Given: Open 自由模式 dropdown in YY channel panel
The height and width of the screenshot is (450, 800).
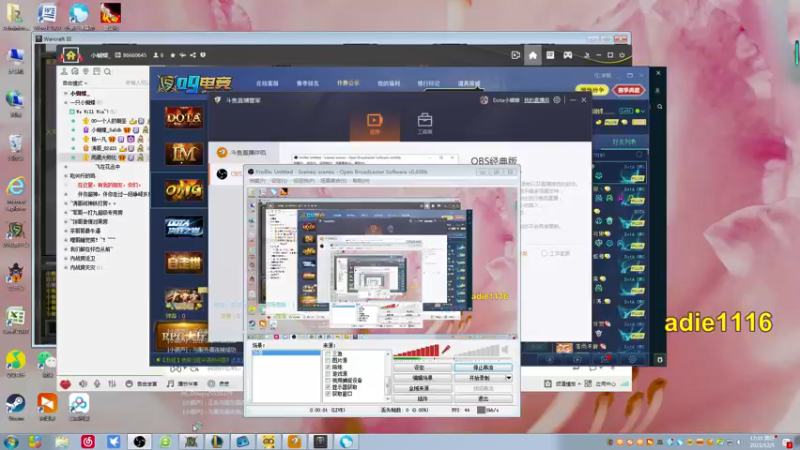Looking at the screenshot, I should pos(75,83).
